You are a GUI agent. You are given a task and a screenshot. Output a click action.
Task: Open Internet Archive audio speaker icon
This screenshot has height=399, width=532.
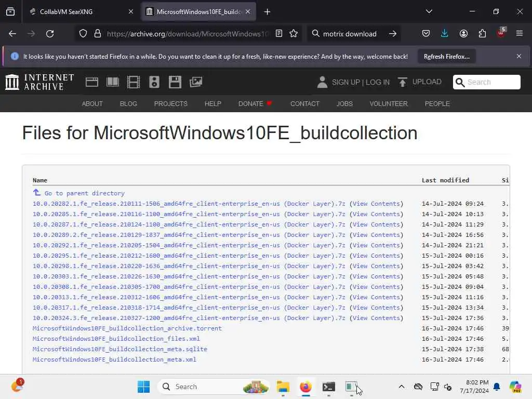[x=154, y=82]
